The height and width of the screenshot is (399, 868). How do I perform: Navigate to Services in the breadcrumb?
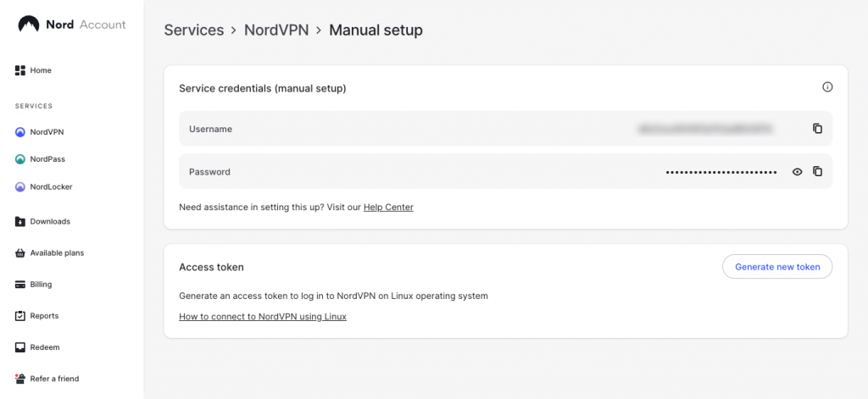point(193,30)
